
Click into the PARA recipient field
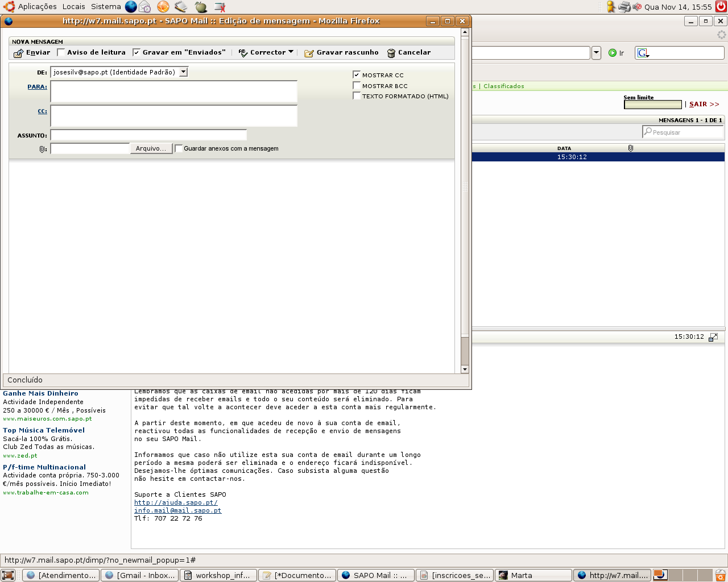[x=173, y=92]
